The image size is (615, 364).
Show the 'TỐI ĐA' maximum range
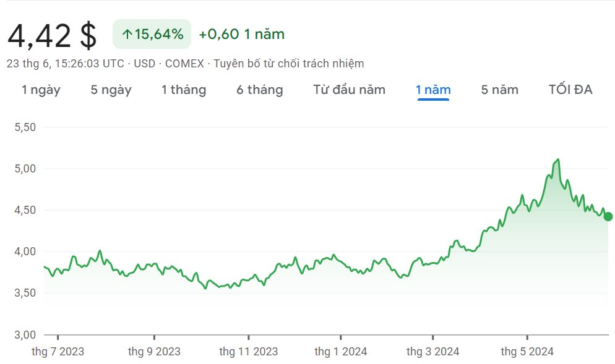click(570, 90)
